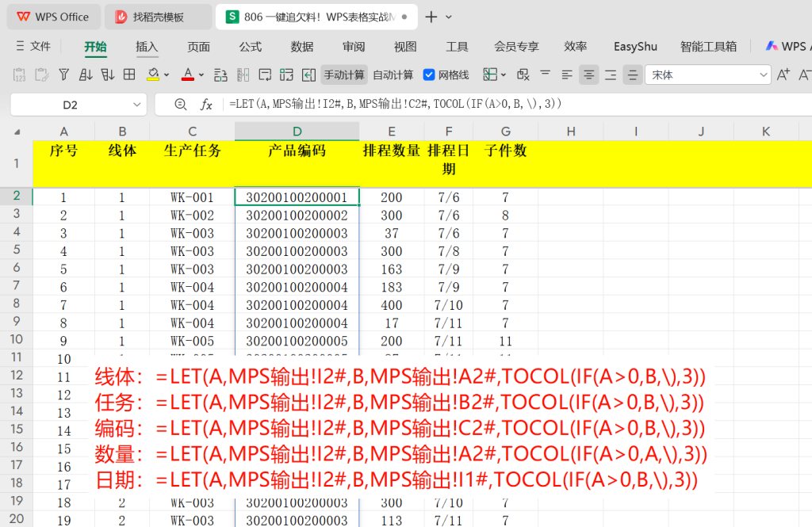Open the 文件 file menu
This screenshot has height=527, width=812.
pyautogui.click(x=33, y=46)
